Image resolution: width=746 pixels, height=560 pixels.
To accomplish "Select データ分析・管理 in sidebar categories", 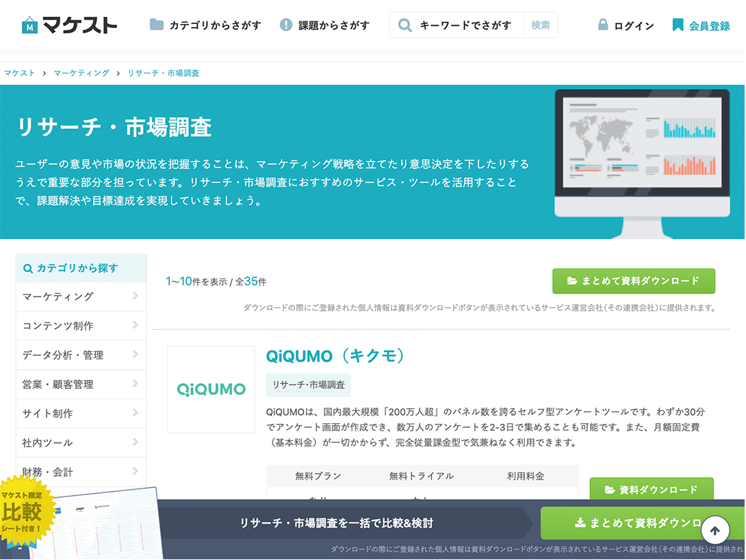I will (81, 355).
